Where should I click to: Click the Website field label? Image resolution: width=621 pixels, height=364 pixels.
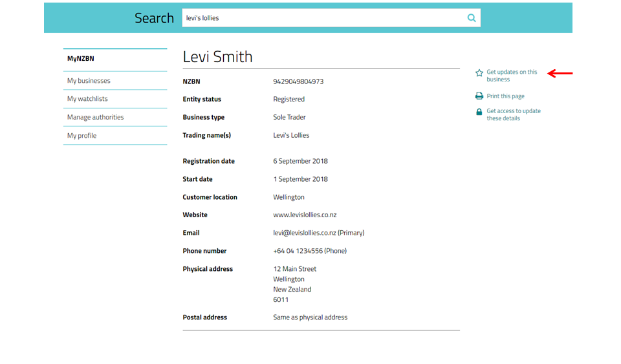coord(195,215)
